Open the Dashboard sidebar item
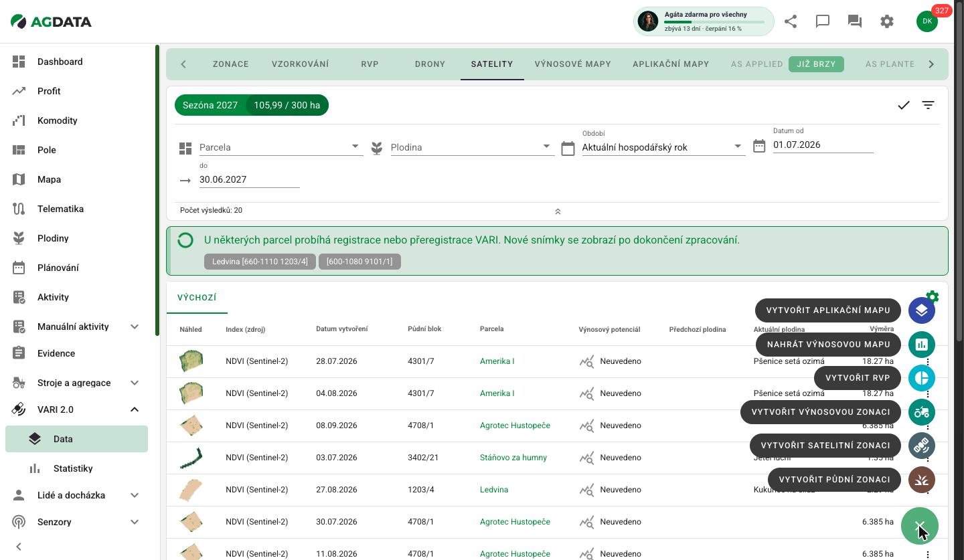The image size is (964, 560). (x=78, y=62)
